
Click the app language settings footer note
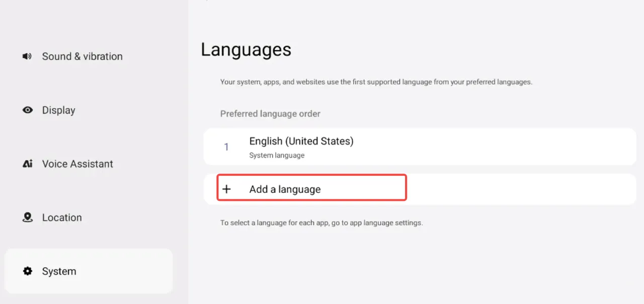point(321,223)
